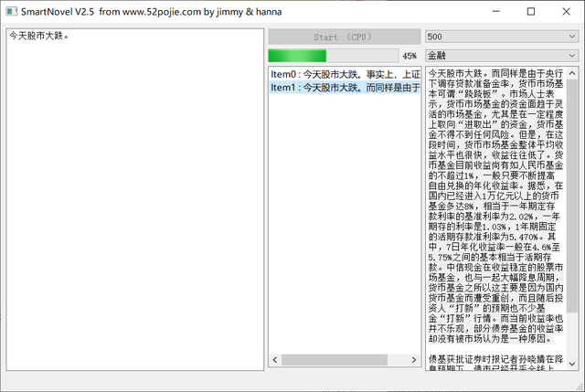Click the 45% progress label
Screen dimensions: 585x392
tap(409, 56)
